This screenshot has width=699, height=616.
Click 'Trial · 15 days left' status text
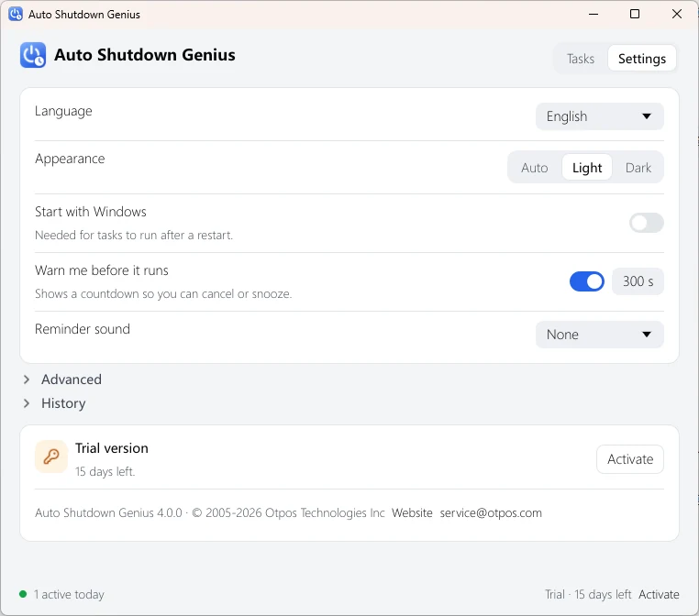[588, 594]
